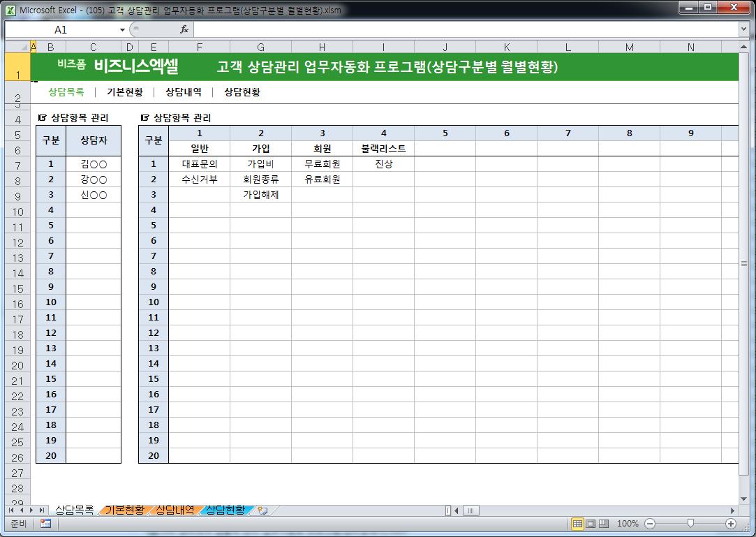Click the 100% zoom level text
756x537 pixels.
click(x=628, y=524)
